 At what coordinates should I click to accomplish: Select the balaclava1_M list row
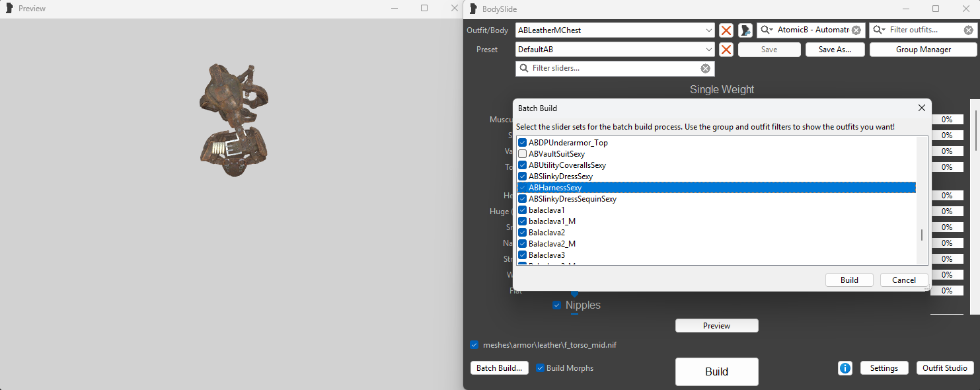[x=717, y=221]
